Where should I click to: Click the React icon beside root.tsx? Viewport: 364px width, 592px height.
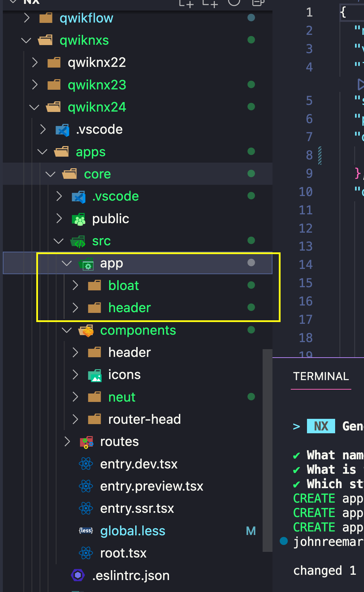click(x=86, y=553)
